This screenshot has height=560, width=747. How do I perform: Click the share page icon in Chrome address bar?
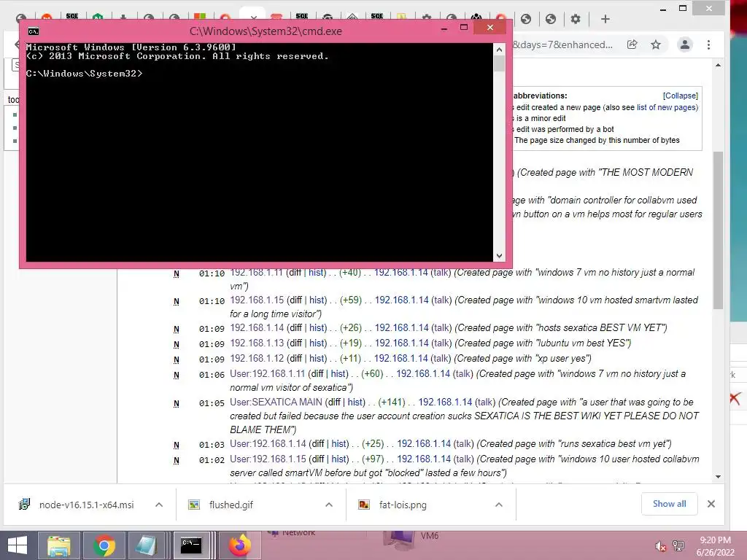pos(632,44)
